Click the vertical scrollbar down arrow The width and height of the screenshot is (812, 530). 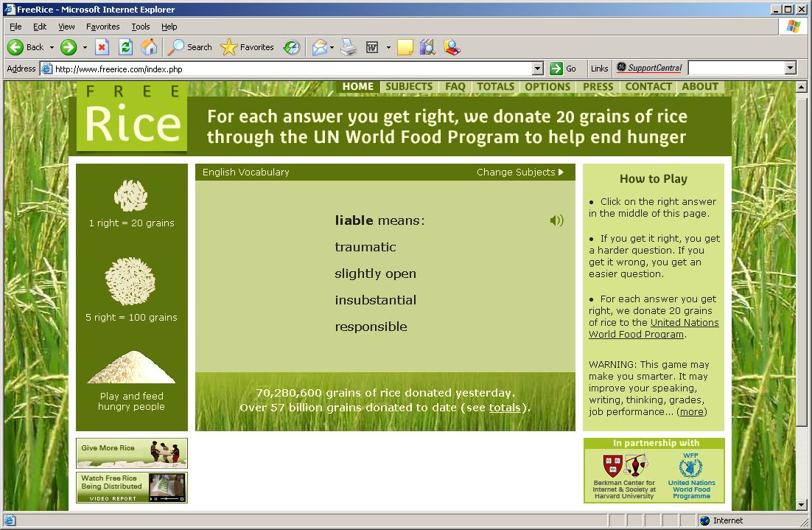(x=801, y=504)
